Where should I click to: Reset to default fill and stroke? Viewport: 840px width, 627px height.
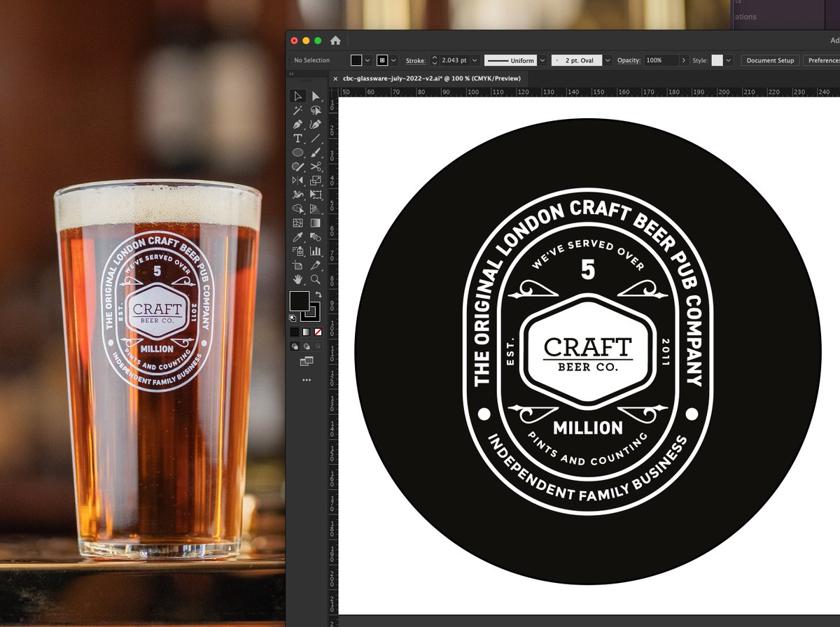(293, 317)
